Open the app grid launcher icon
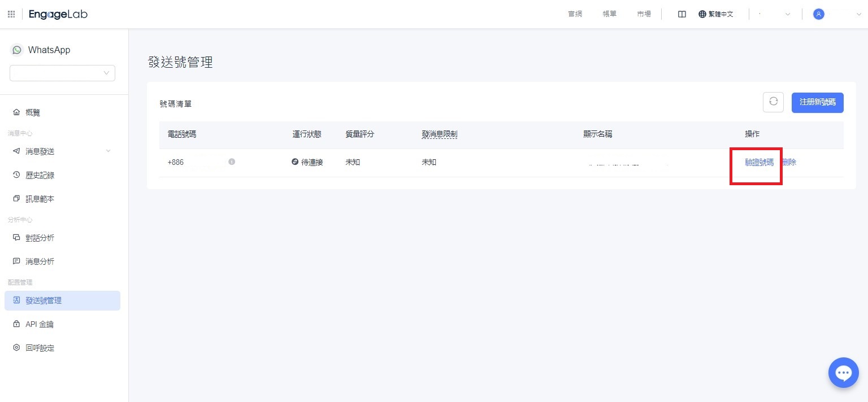The height and width of the screenshot is (402, 868). 11,14
